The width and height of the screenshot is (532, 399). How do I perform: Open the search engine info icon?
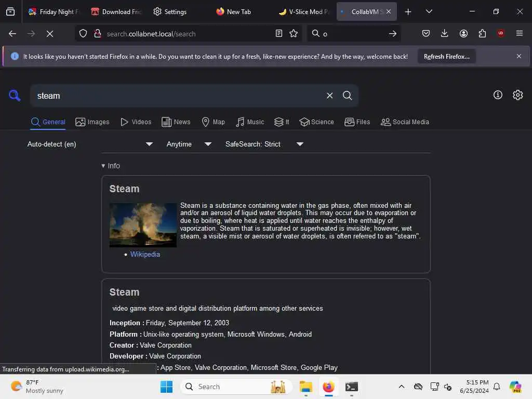pos(498,95)
